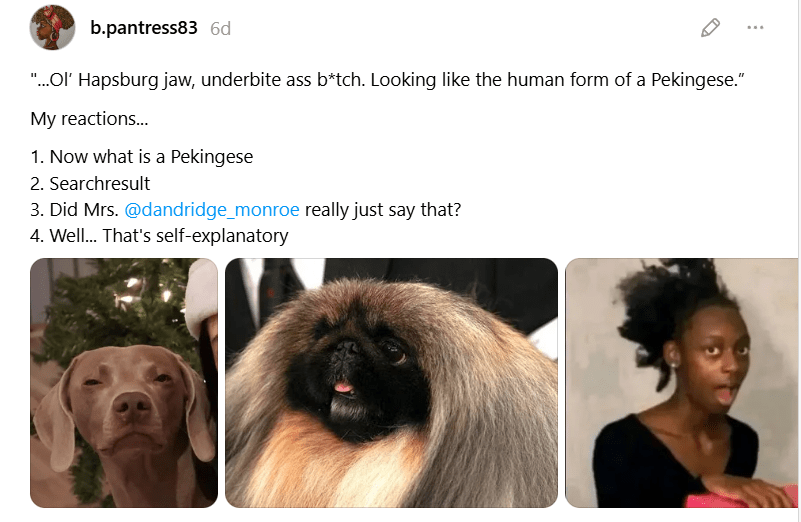Open the surprised girl GIF
The width and height of the screenshot is (801, 522).
tap(682, 383)
